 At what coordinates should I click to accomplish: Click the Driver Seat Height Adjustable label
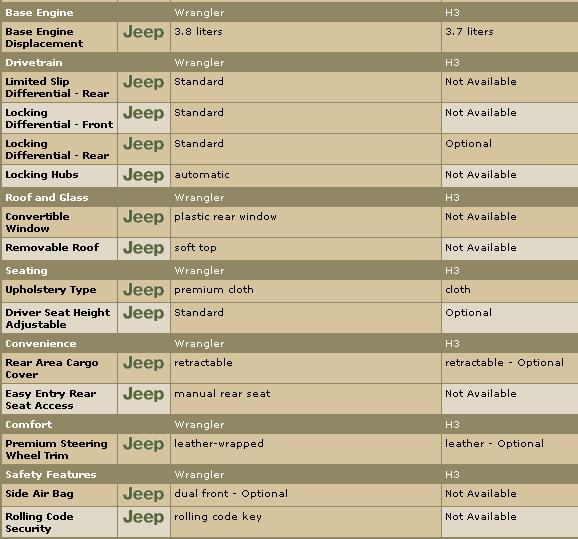[x=58, y=319]
